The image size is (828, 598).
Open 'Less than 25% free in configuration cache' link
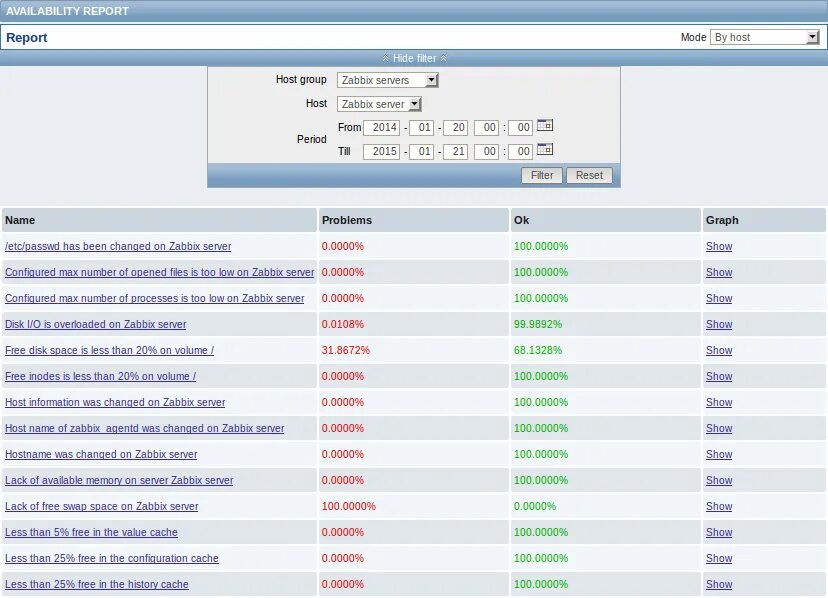click(x=111, y=558)
